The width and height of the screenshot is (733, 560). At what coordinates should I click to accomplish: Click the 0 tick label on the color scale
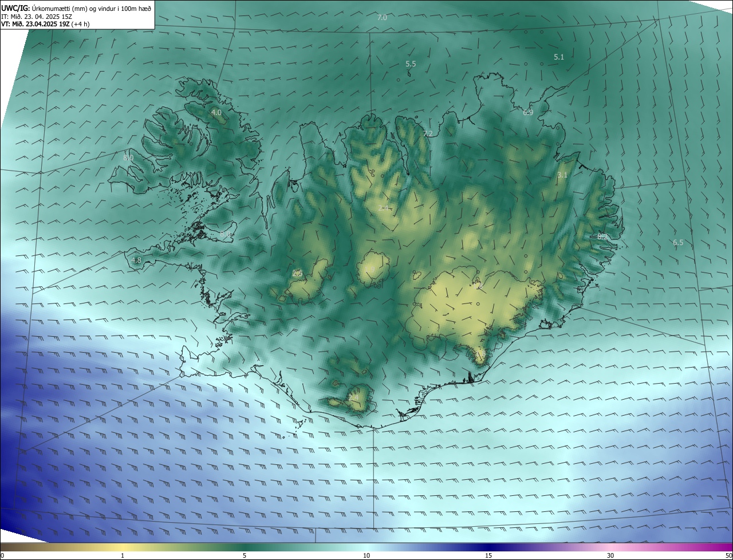click(x=2, y=556)
